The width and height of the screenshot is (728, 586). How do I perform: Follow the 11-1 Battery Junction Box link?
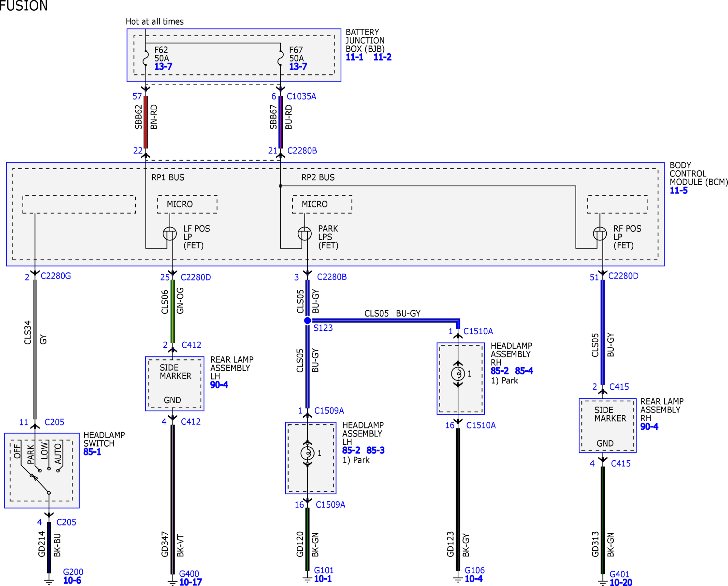354,57
